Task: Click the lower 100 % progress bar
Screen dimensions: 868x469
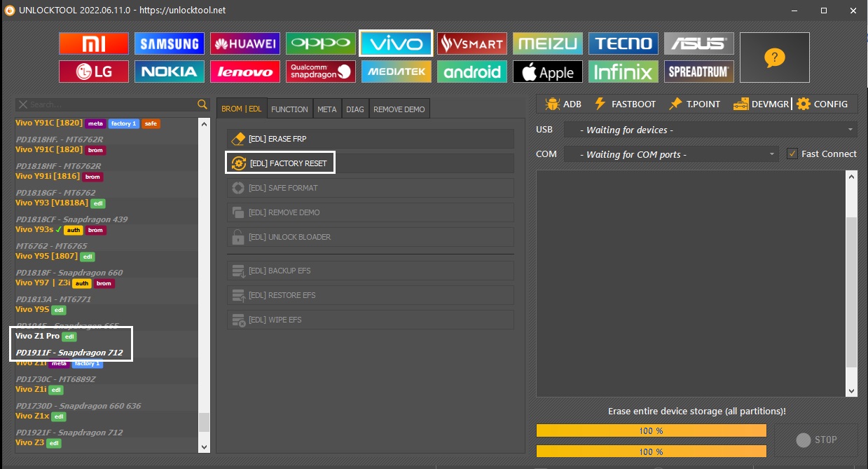Action: coord(652,451)
